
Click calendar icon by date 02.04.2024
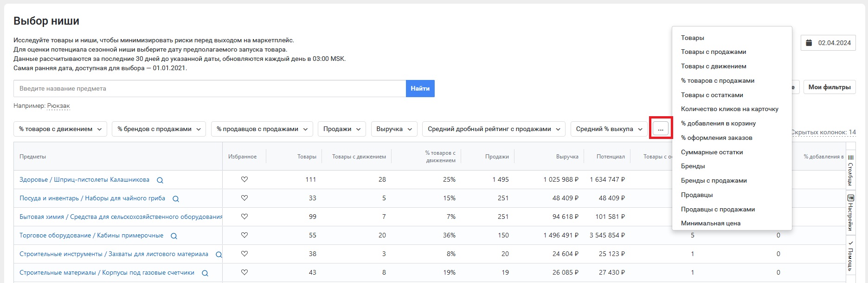809,43
